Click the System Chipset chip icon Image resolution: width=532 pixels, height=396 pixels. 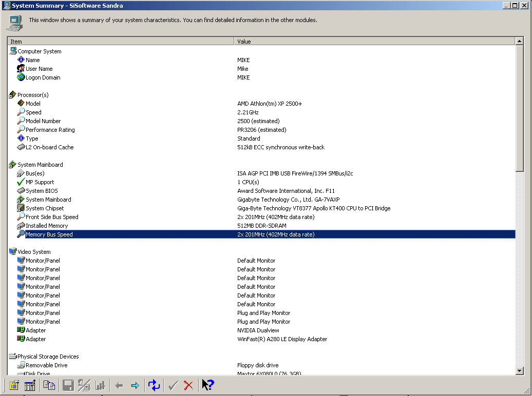tap(21, 208)
